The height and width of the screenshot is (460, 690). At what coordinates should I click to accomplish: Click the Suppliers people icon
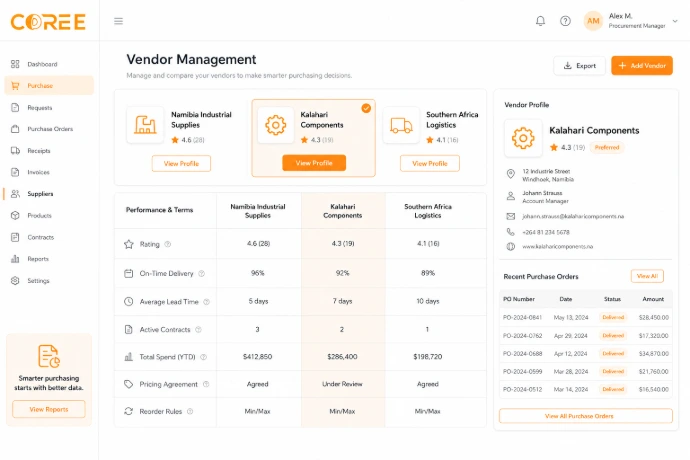pyautogui.click(x=15, y=194)
